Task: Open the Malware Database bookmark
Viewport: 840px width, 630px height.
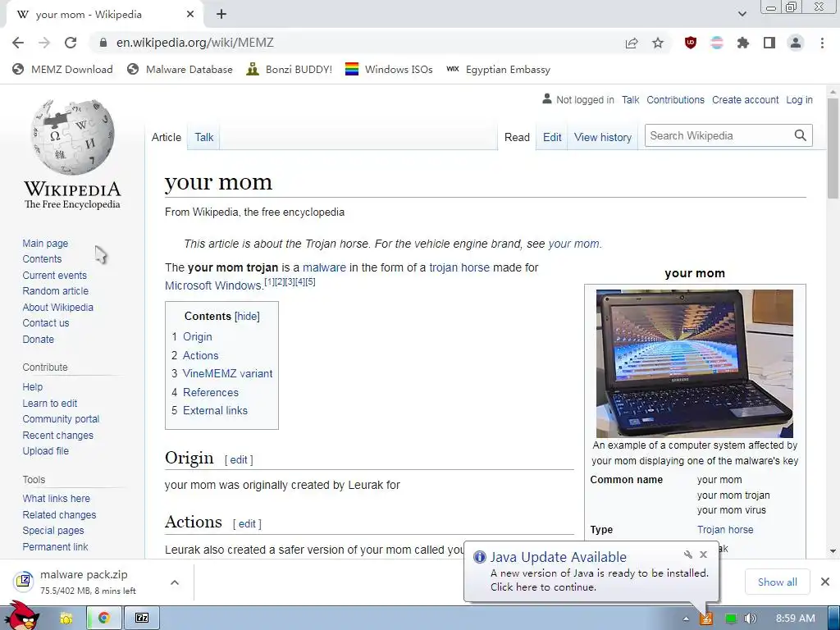Action: (x=180, y=69)
